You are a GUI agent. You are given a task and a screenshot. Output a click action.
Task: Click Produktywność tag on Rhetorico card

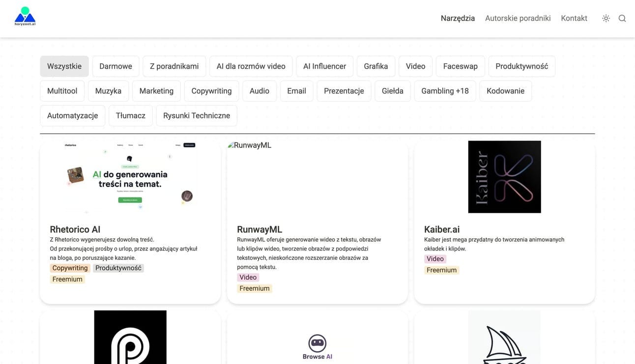pyautogui.click(x=118, y=268)
